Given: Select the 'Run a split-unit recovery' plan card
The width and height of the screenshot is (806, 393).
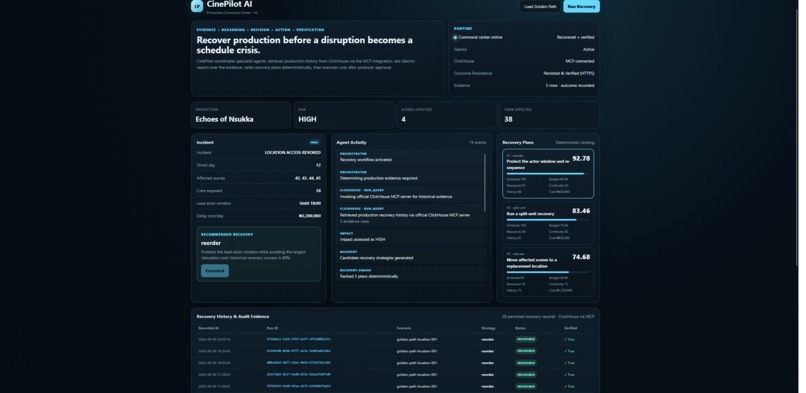Looking at the screenshot, I should click(x=548, y=223).
